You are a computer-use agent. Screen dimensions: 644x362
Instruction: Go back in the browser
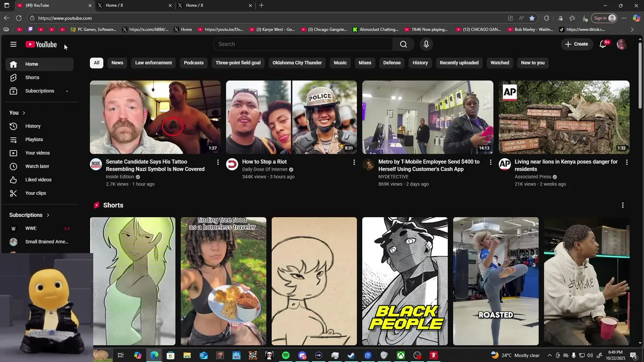(7, 18)
